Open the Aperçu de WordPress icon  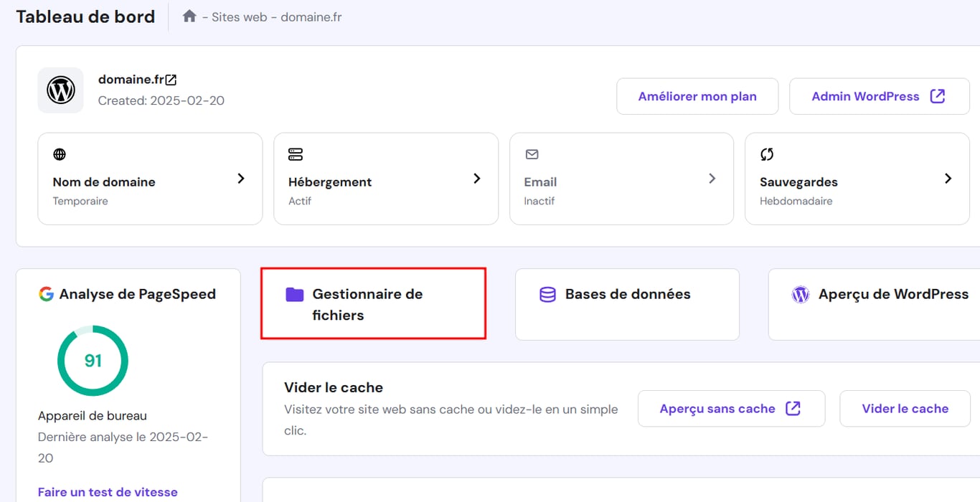(x=800, y=293)
